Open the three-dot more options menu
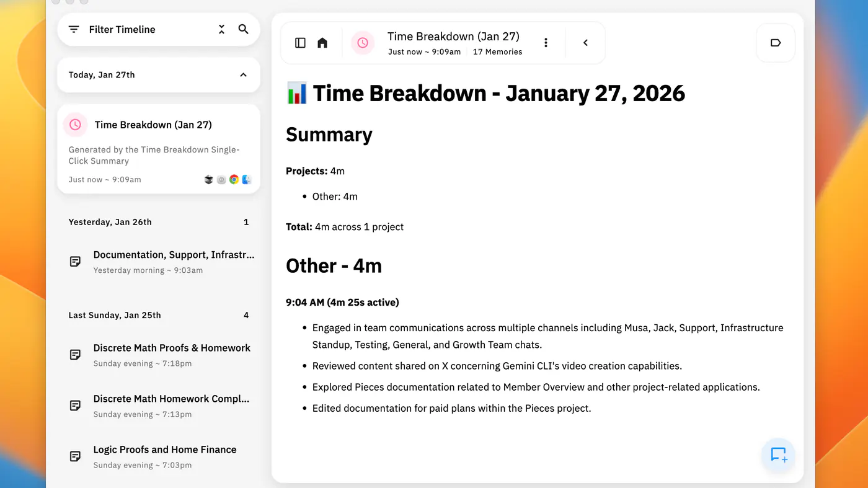Screen dimensions: 868x488 click(x=546, y=43)
